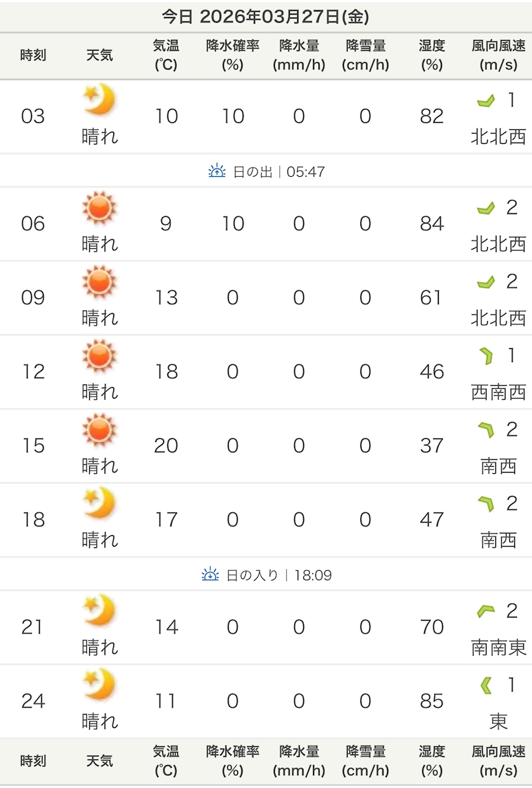Tap the wind direction arrow at 21
Image resolution: width=532 pixels, height=788 pixels.
[486, 611]
